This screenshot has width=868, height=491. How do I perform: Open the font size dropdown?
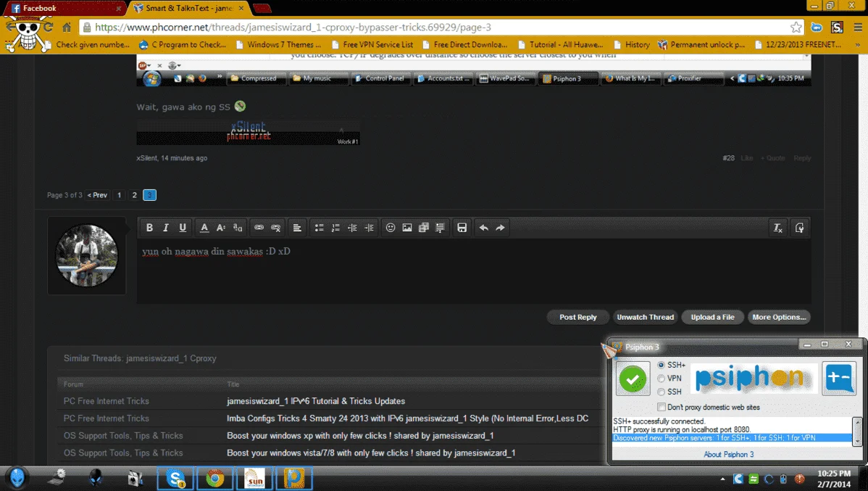[220, 228]
